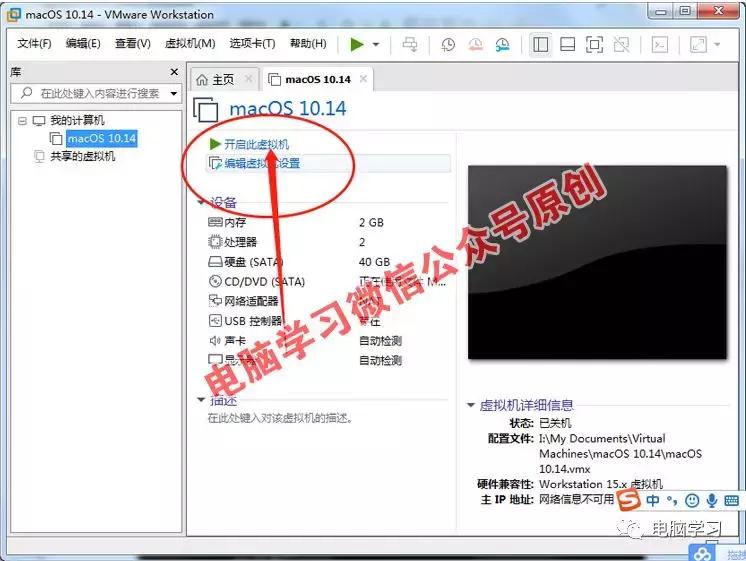Open the 文件(F) menu
Screen dimensions: 746x561
tap(34, 44)
